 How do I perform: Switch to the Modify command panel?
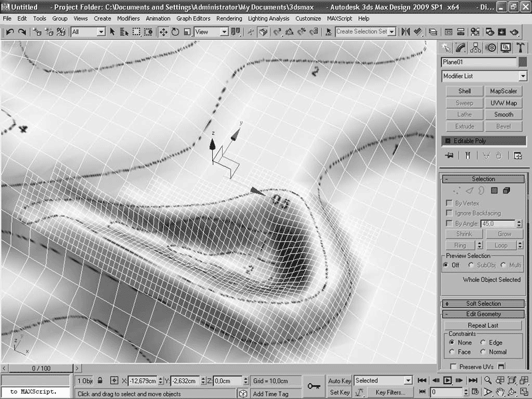[x=460, y=48]
